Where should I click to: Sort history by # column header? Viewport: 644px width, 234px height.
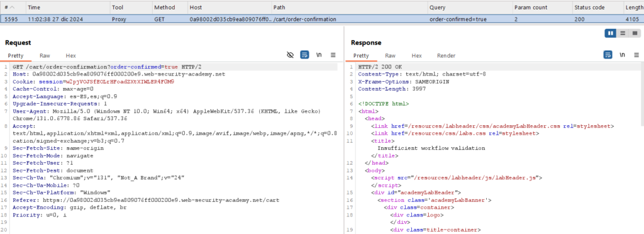click(13, 8)
